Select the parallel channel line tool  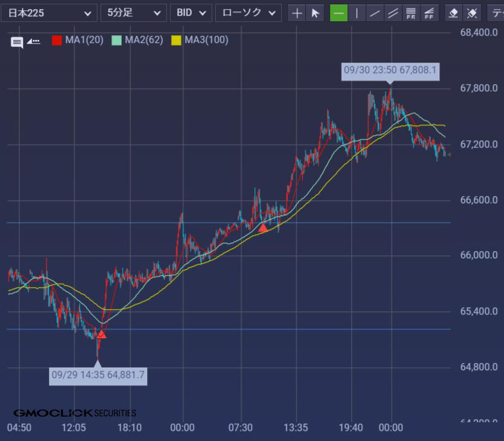click(393, 13)
